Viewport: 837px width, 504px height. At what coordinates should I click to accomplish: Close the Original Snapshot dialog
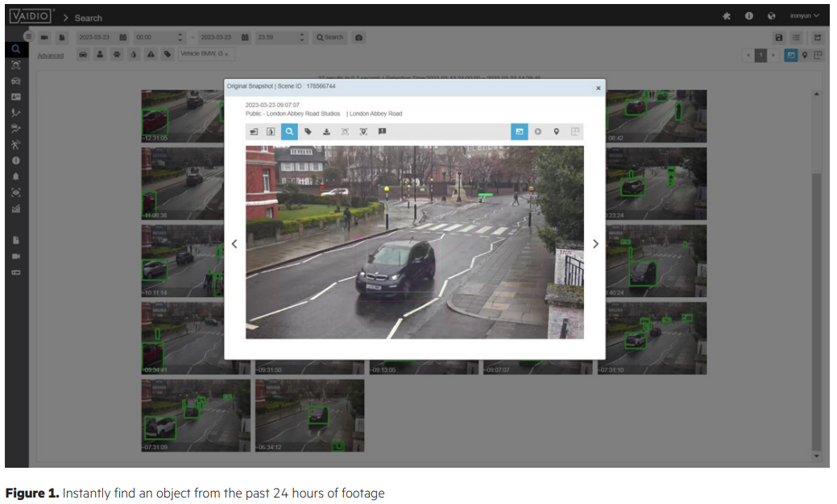(598, 88)
